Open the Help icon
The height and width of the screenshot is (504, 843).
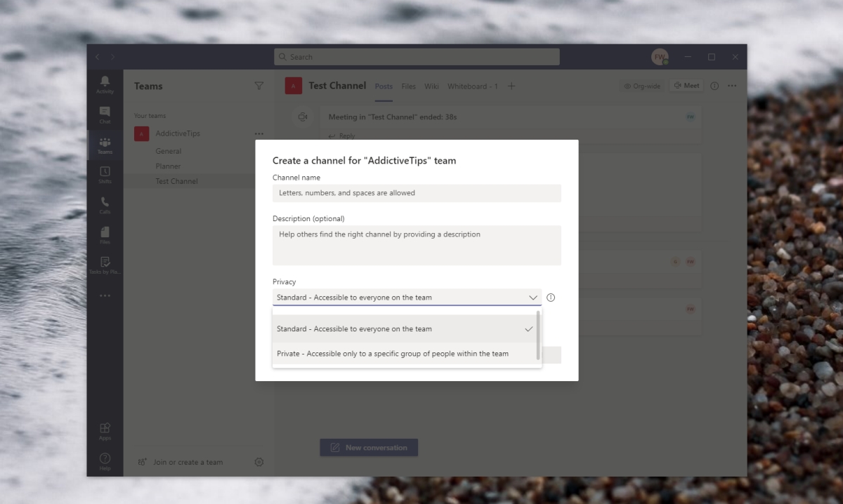[105, 461]
